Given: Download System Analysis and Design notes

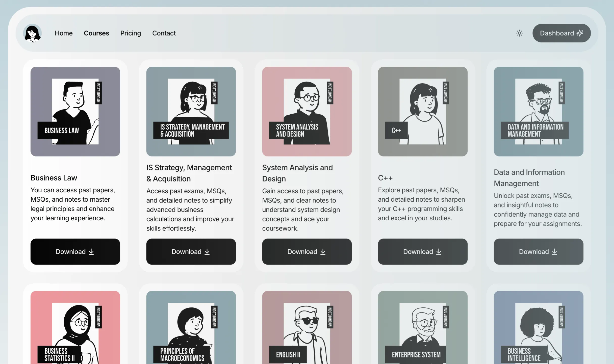Looking at the screenshot, I should pyautogui.click(x=307, y=251).
